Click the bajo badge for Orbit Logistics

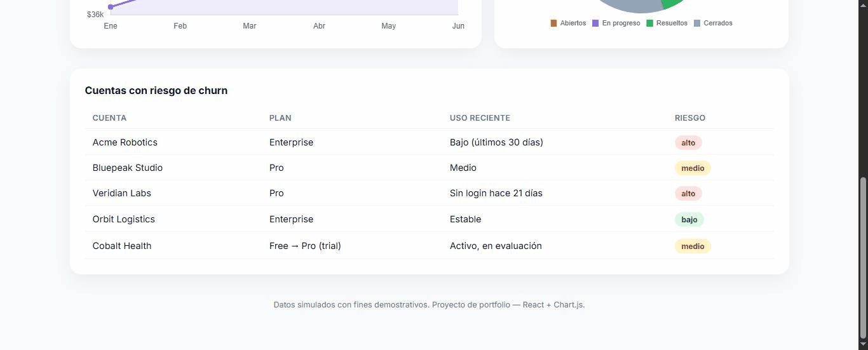[x=689, y=220]
